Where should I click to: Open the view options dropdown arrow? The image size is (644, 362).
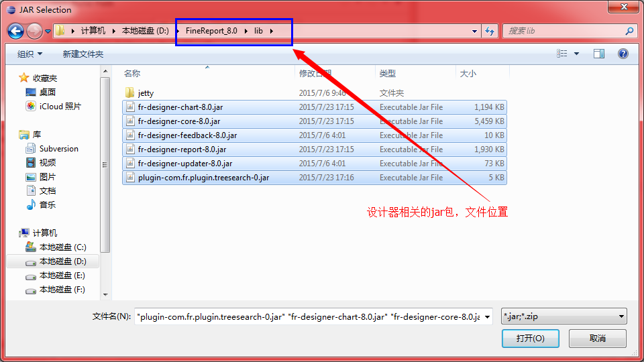[576, 54]
